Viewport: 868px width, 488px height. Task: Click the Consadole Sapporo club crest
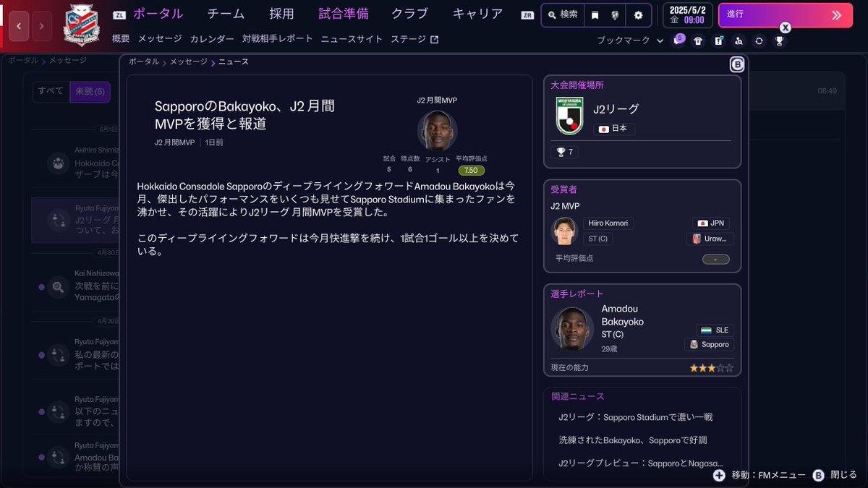(x=82, y=24)
